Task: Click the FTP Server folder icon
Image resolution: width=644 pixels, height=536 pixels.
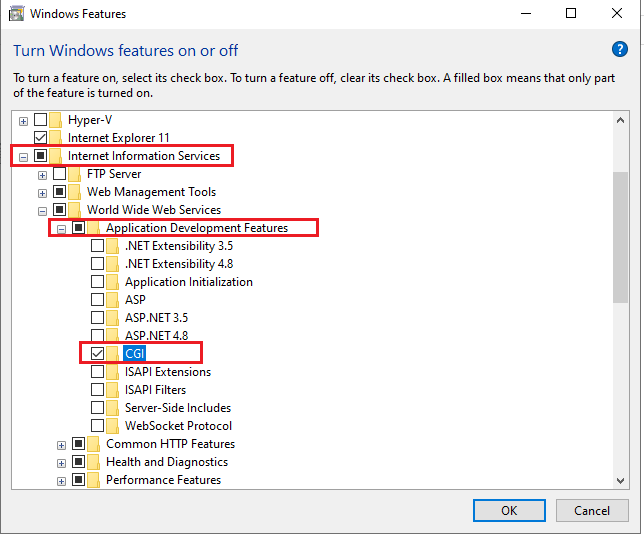Action: (74, 174)
